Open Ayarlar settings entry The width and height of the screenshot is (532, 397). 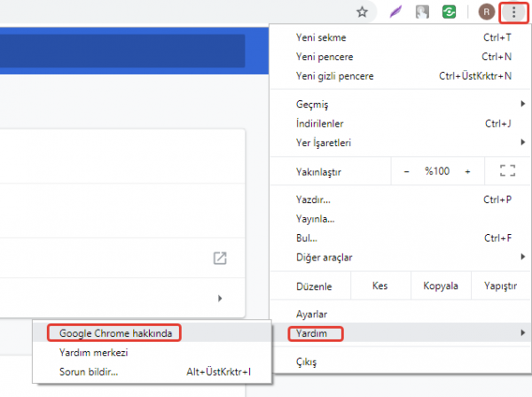400,314
